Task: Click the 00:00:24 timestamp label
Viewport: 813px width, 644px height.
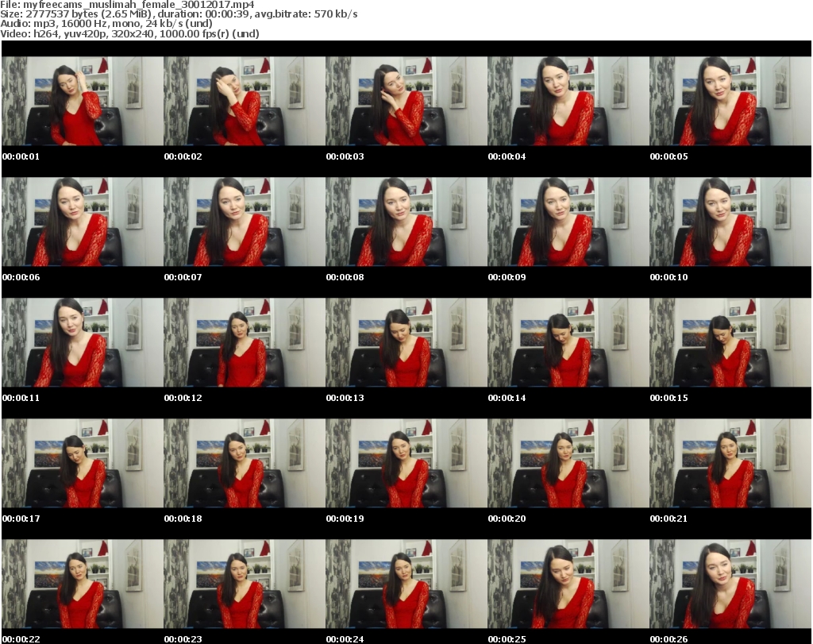Action: pos(345,639)
